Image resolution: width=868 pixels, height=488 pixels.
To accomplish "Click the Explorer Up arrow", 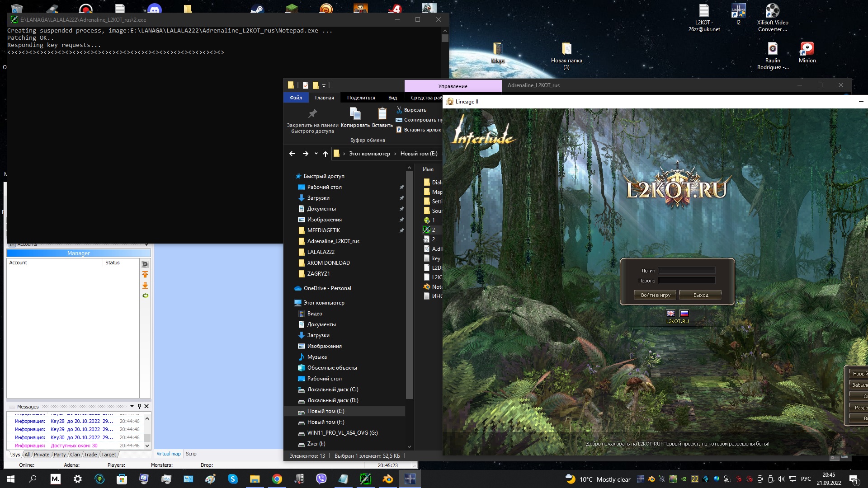I will click(325, 154).
